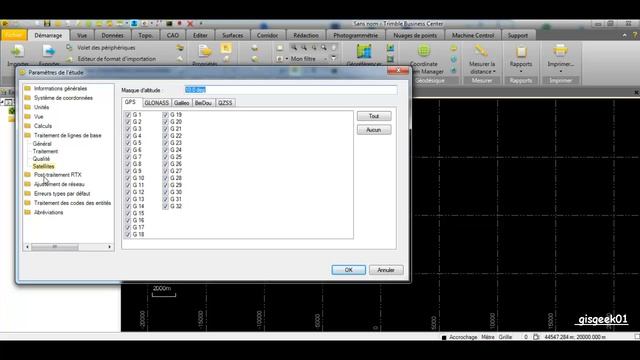Screen dimensions: 640x360
Task: Uncheck satellite G 5
Action: point(128,143)
